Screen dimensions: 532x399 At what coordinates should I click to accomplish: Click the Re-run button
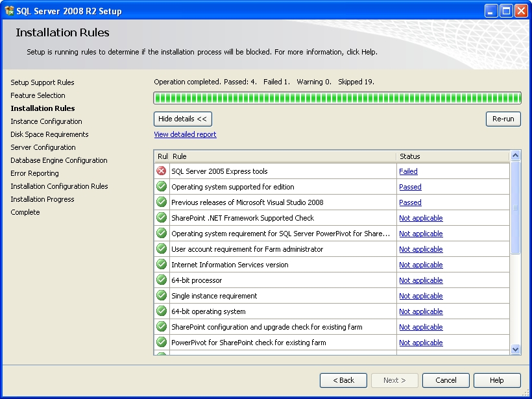[x=503, y=119]
